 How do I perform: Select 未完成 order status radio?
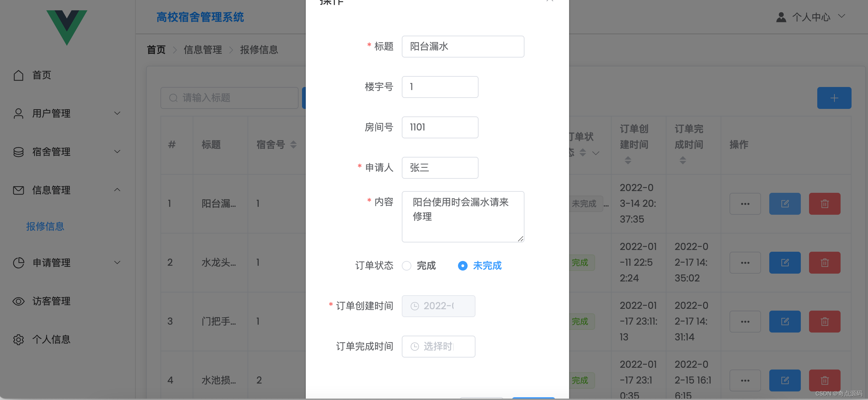(463, 266)
